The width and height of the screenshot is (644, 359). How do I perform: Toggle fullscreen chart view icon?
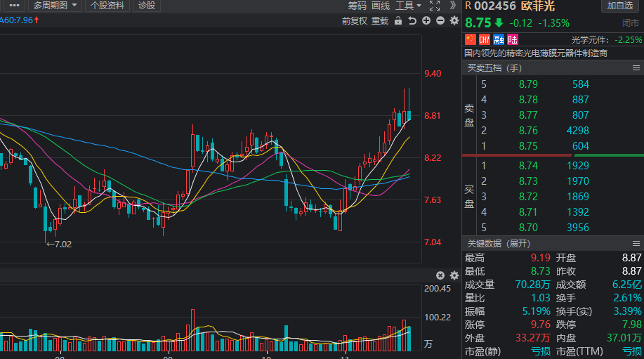click(x=433, y=6)
